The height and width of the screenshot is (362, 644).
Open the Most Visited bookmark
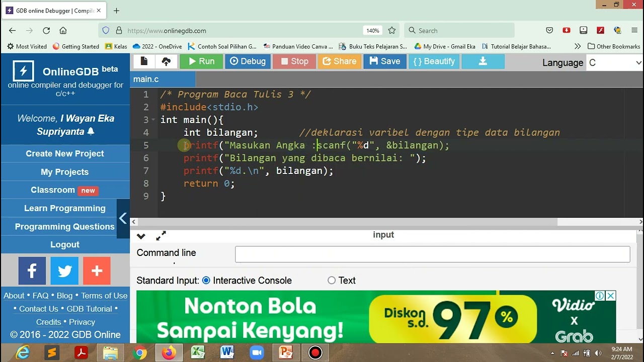tap(27, 46)
